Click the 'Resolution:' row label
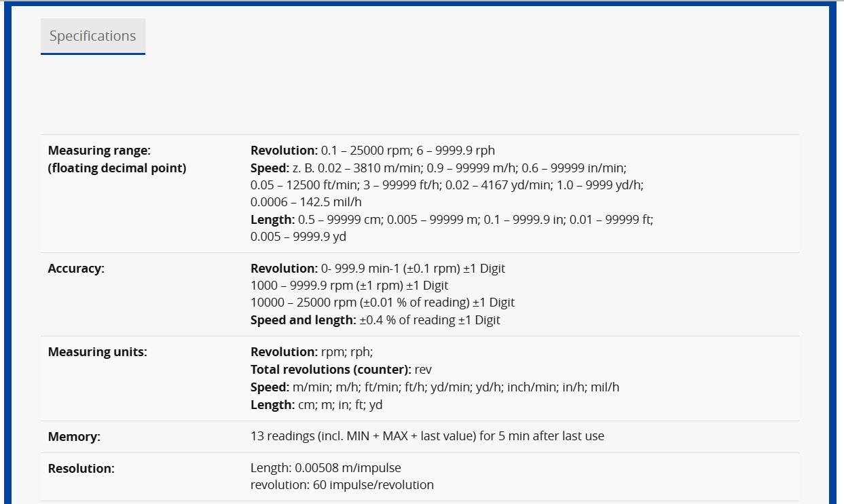Screen dimensions: 844x504 pyautogui.click(x=81, y=469)
